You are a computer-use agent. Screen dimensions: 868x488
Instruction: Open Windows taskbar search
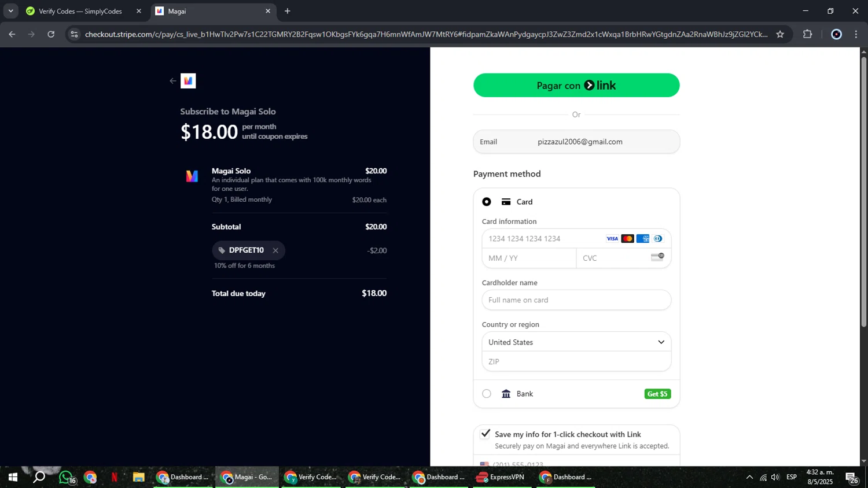pyautogui.click(x=39, y=477)
